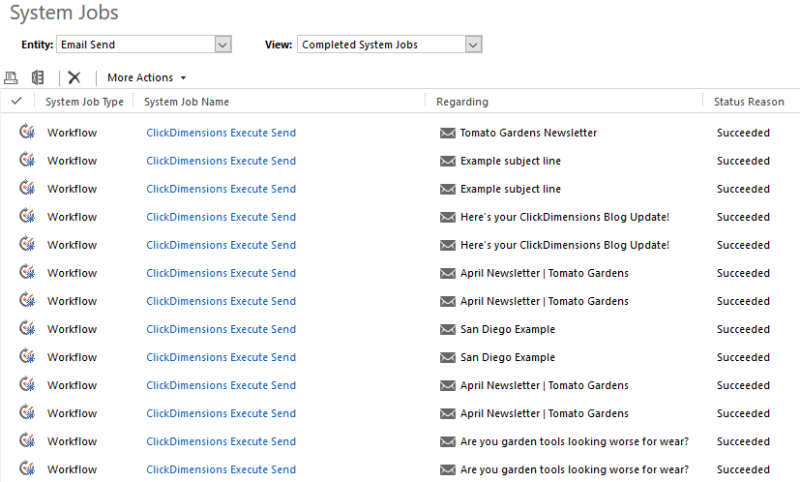The height and width of the screenshot is (482, 800).
Task: Click workflow icon in second Blog Update row
Action: pyautogui.click(x=27, y=244)
